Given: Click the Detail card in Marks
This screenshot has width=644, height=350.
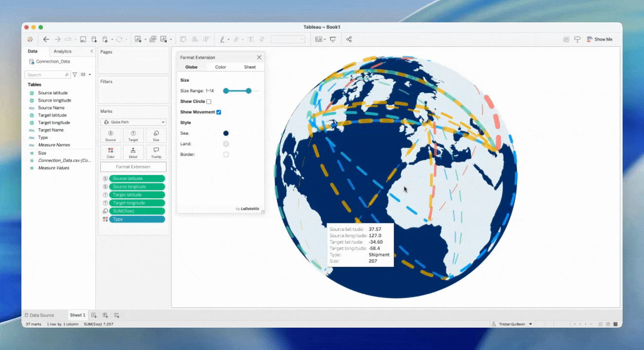Looking at the screenshot, I should (133, 153).
